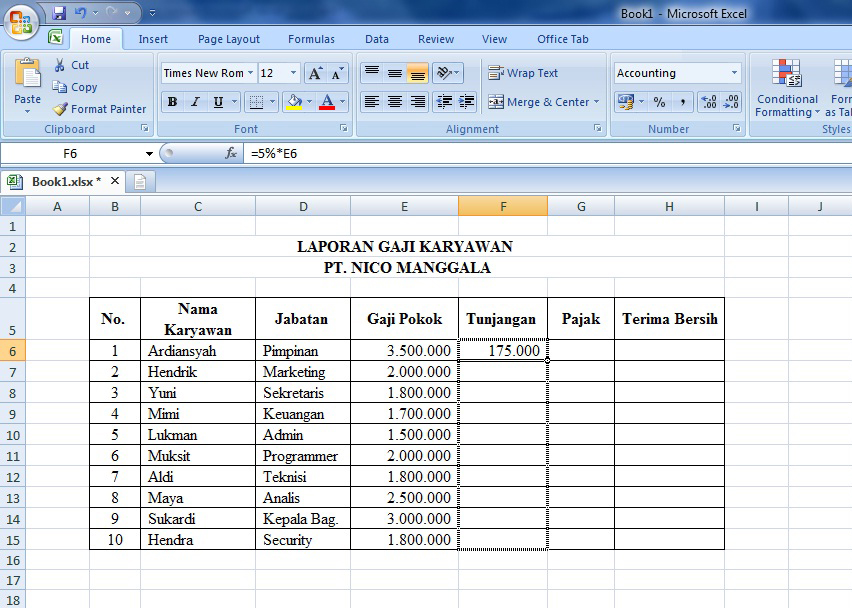Open the Fill Color dropdown arrow

coord(308,103)
